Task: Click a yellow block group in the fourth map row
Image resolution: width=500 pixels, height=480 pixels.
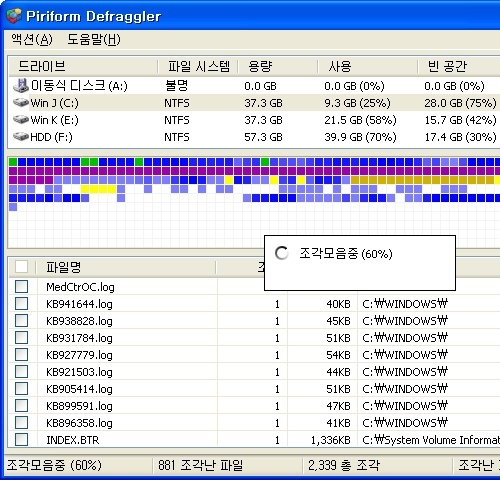Action: point(98,189)
